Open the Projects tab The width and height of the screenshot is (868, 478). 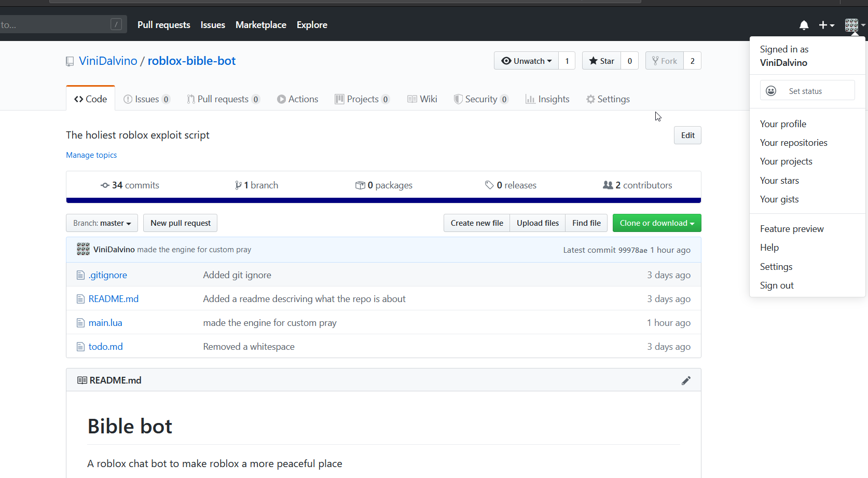coord(362,99)
